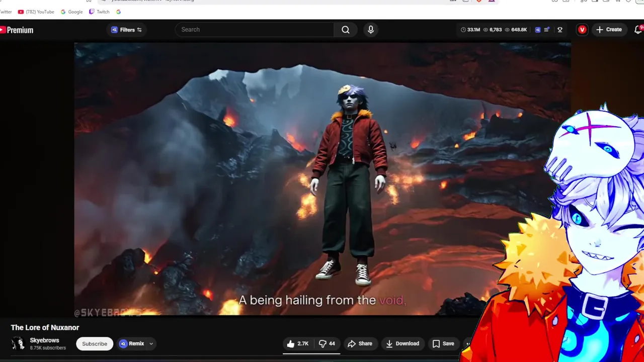Open the unlabeled Google G bookmark icon

tap(118, 12)
